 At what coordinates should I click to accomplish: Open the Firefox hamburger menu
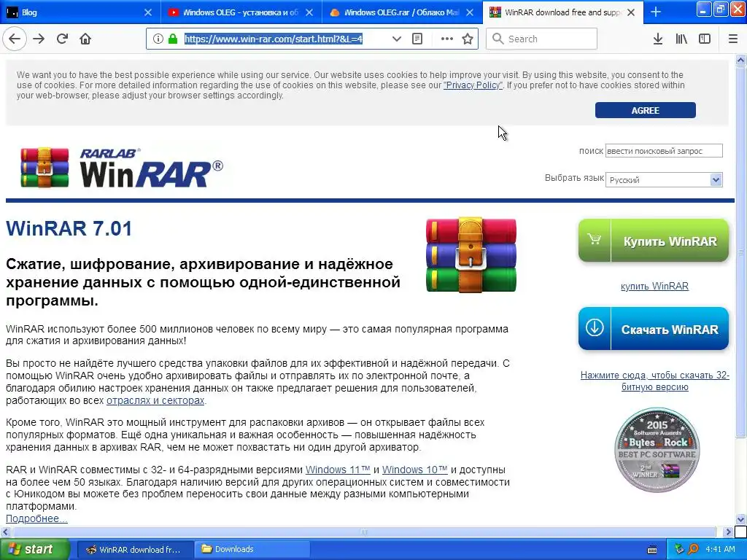pos(733,39)
